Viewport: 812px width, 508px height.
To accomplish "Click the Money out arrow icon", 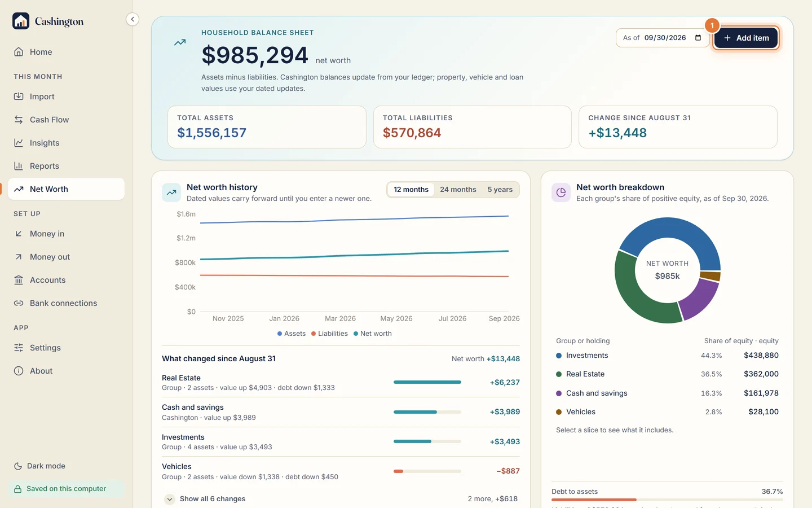I will [x=19, y=257].
